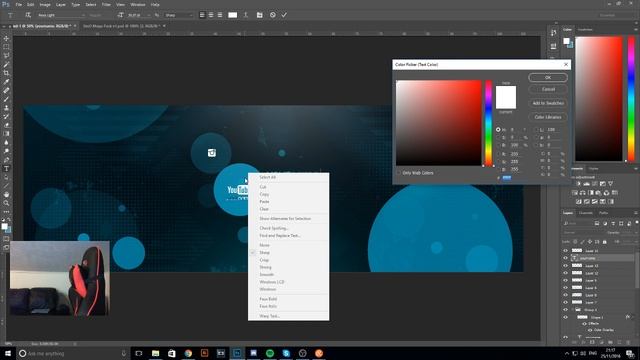Add a Brightness/Contrast adjustment
640x360 pixels.
(578, 184)
